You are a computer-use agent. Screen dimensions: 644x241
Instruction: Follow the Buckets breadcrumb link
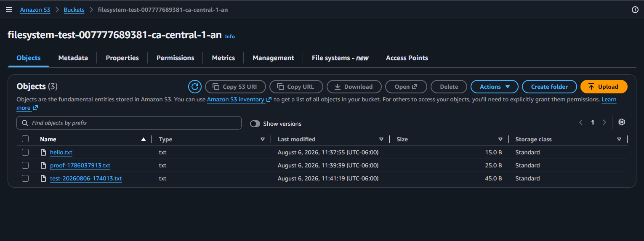74,10
